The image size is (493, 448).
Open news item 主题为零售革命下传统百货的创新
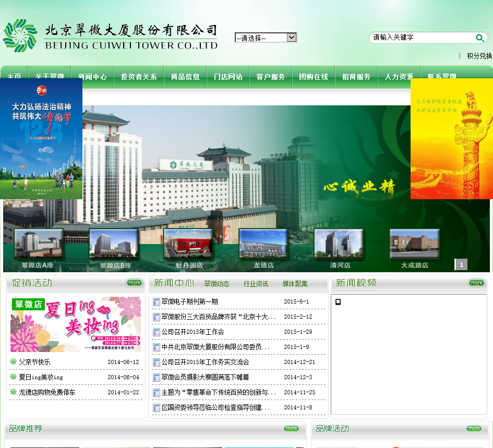219,392
